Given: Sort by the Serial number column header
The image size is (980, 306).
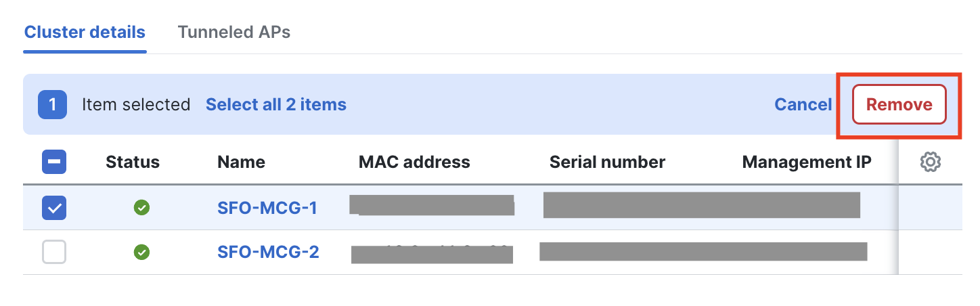Looking at the screenshot, I should 607,162.
